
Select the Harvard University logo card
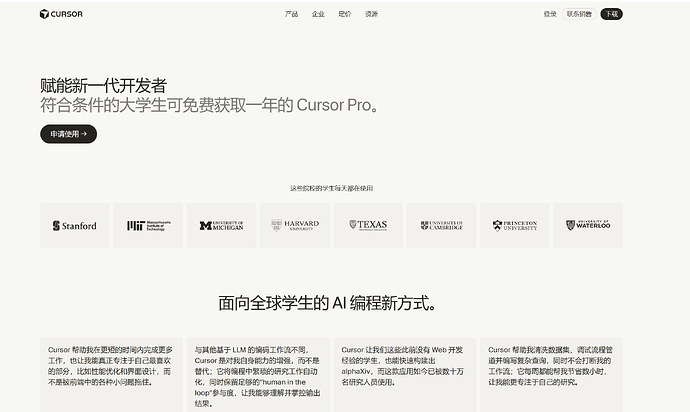pyautogui.click(x=295, y=225)
